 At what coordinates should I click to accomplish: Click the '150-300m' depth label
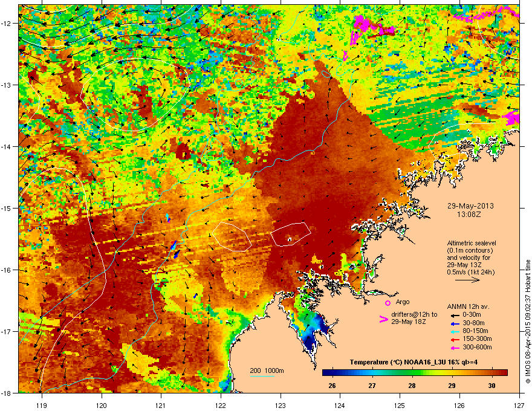coord(477,338)
